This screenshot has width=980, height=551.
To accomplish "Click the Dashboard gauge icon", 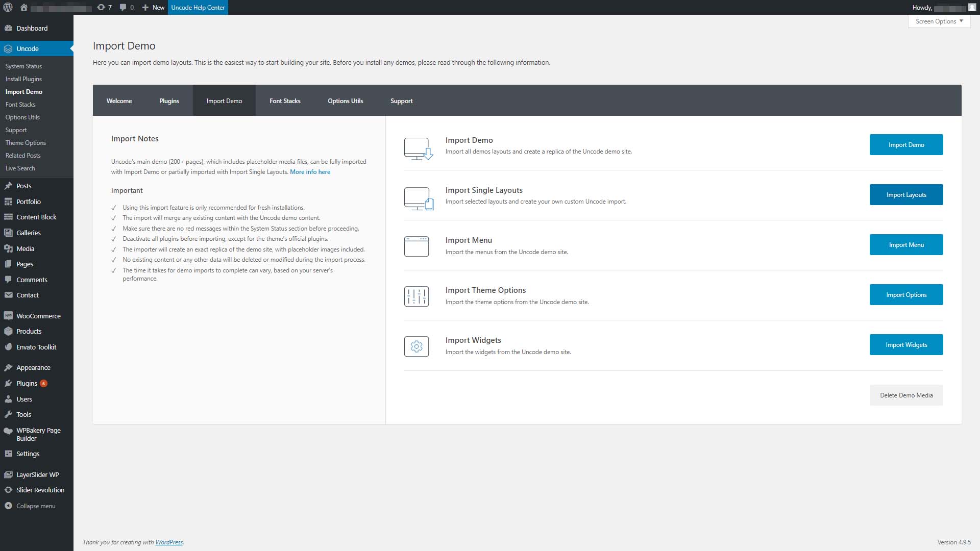I will click(8, 28).
